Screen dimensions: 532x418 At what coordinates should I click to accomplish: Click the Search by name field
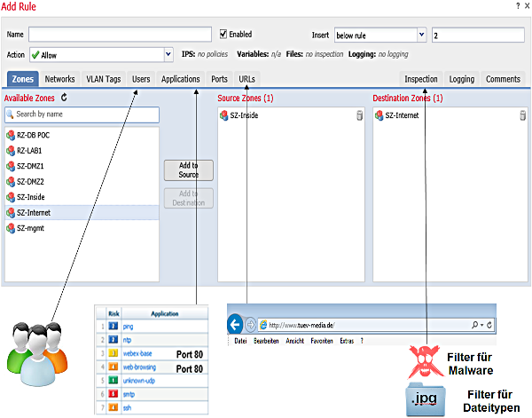(82, 114)
